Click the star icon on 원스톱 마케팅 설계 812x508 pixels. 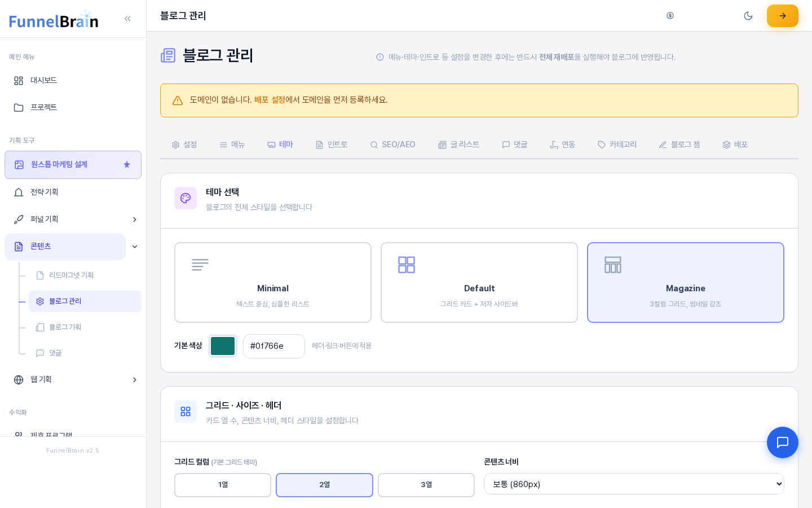pyautogui.click(x=127, y=164)
